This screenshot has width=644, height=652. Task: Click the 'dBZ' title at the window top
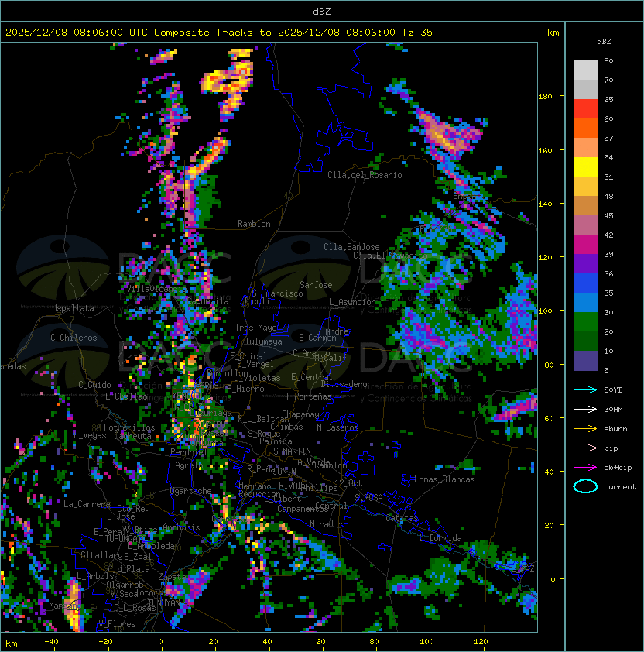click(x=322, y=11)
